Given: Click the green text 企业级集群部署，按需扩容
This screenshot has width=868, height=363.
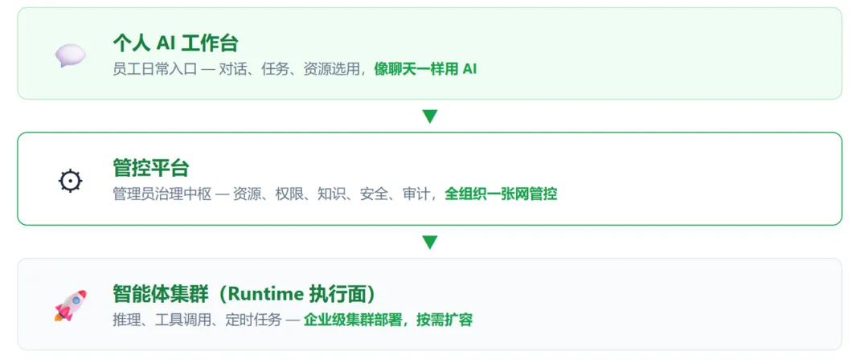Looking at the screenshot, I should point(388,320).
